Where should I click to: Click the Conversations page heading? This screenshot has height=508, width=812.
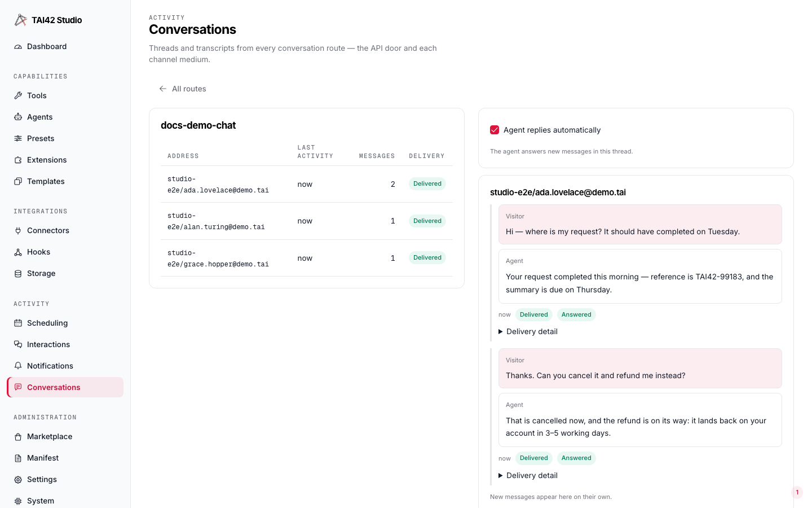click(192, 30)
